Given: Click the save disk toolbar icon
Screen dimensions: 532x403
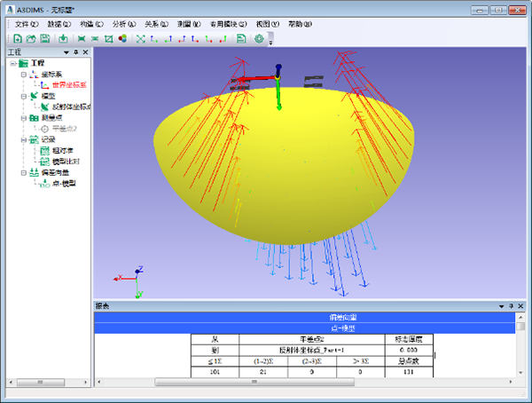Looking at the screenshot, I should pos(45,39).
